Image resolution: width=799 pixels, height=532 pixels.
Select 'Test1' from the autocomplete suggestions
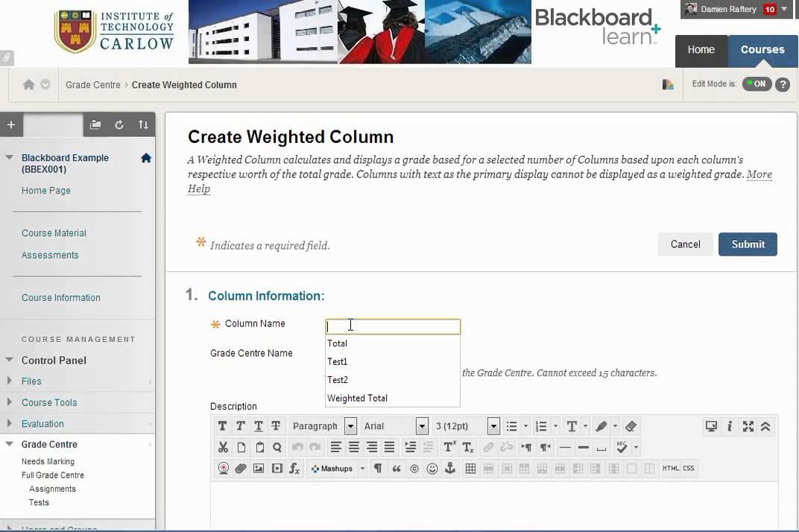[x=392, y=362]
